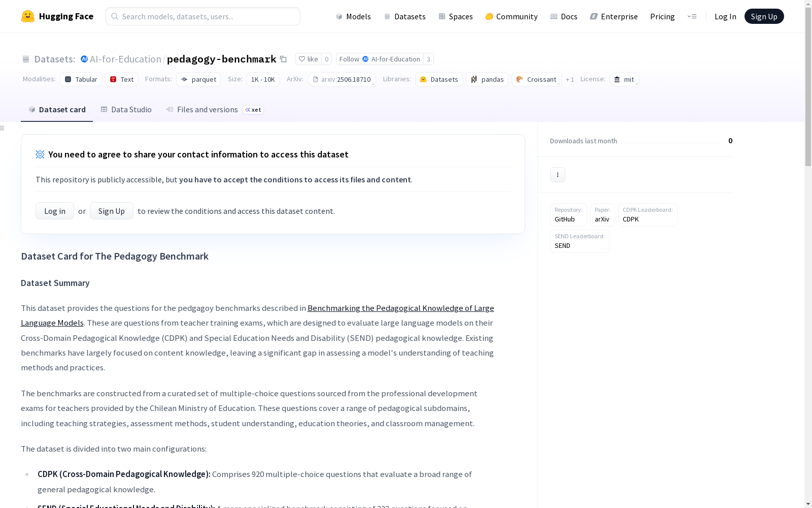Click the Dataset Card for The Pedagogy Benchmark heading
812x508 pixels.
(115, 257)
